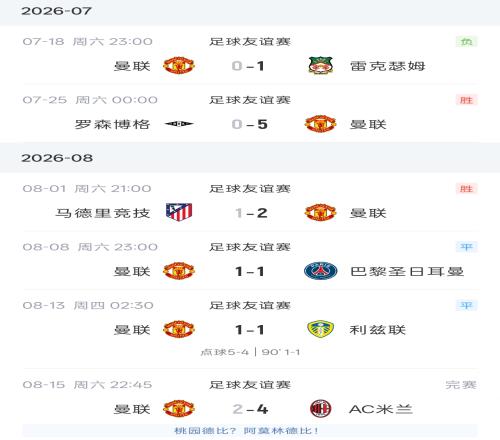The height and width of the screenshot is (440, 500).
Task: Click the AC Milan crest
Action: tap(320, 409)
